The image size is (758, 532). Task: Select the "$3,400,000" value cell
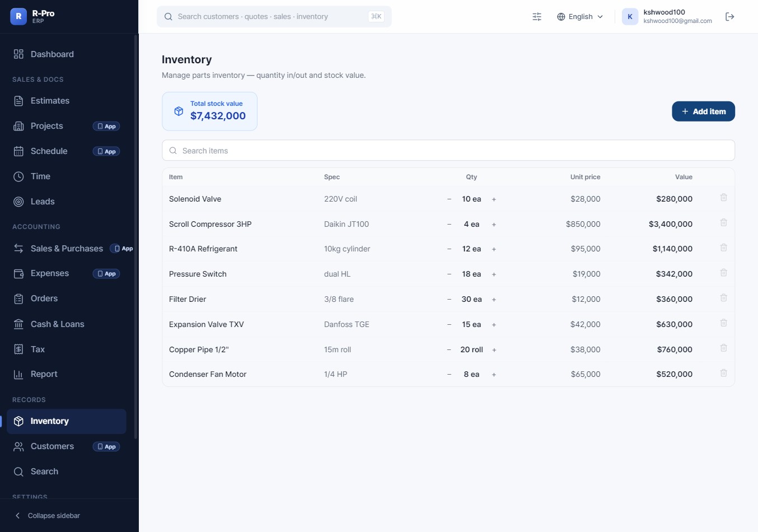tap(671, 224)
